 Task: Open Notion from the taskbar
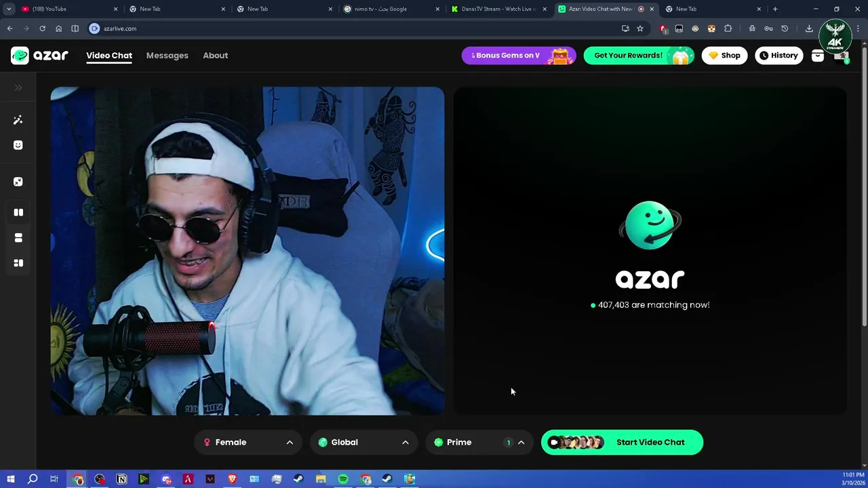point(122,479)
